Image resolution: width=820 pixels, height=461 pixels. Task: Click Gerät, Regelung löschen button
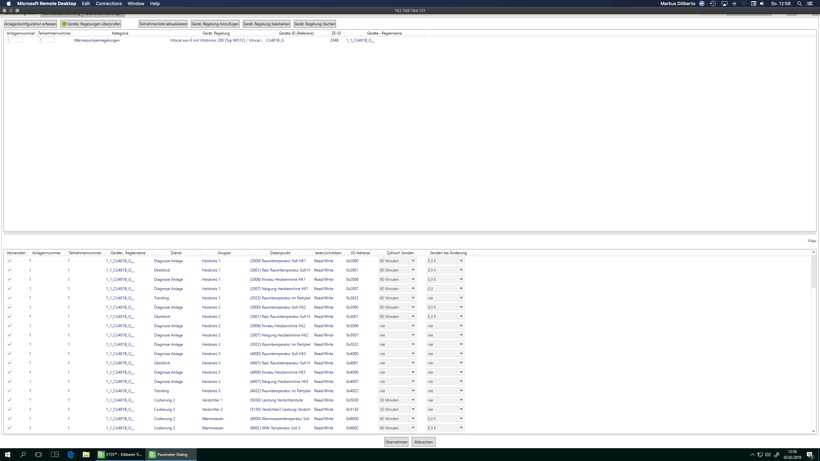pyautogui.click(x=315, y=24)
